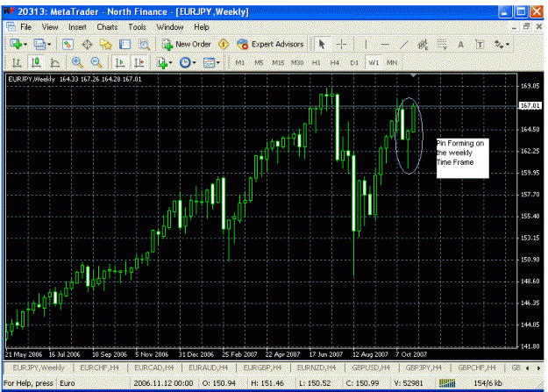The image size is (548, 392).
Task: Select the equidistant channel tool
Action: tap(423, 44)
